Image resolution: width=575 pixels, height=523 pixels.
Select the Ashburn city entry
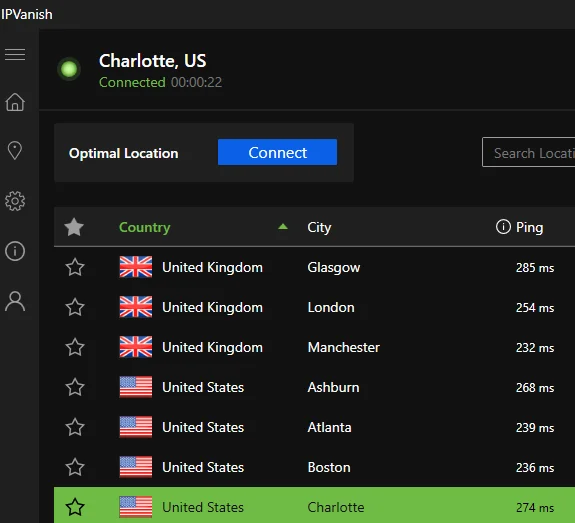[333, 387]
